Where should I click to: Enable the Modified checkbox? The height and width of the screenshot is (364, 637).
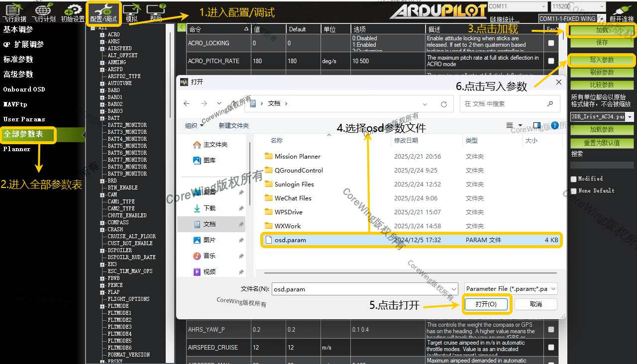tap(574, 179)
